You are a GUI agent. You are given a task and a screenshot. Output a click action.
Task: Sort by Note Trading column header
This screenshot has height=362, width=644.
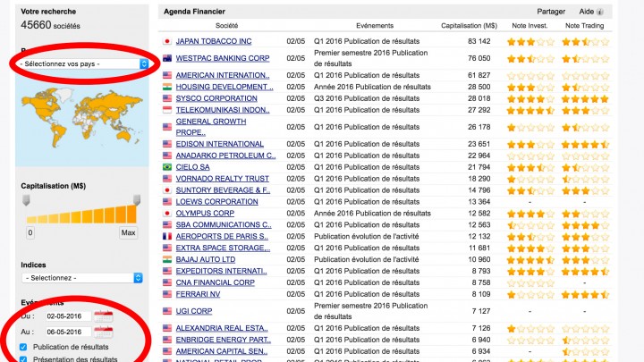[x=584, y=25]
